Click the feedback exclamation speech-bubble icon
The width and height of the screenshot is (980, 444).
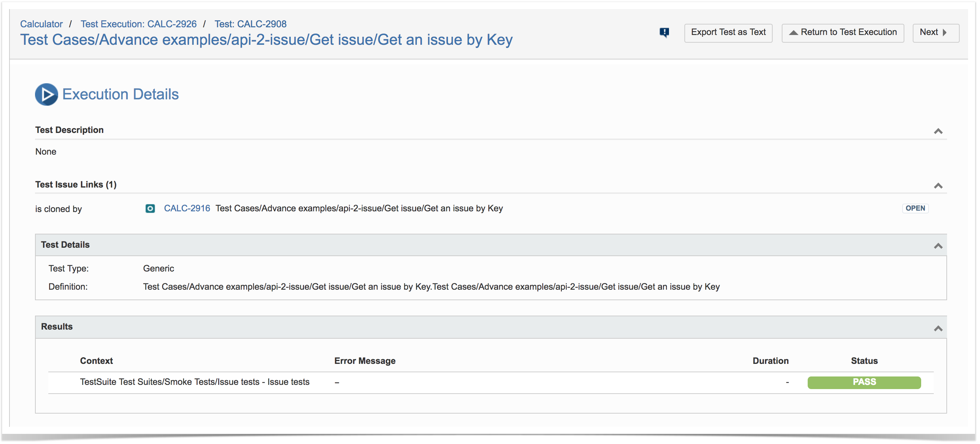click(664, 33)
